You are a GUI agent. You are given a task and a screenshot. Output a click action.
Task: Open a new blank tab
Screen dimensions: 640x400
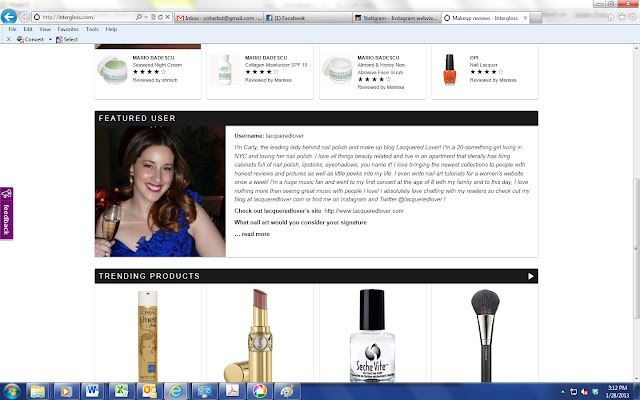click(x=536, y=18)
